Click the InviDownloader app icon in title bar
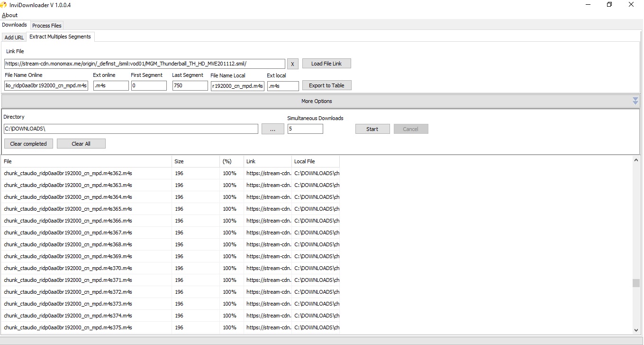The height and width of the screenshot is (345, 644). 4,5
